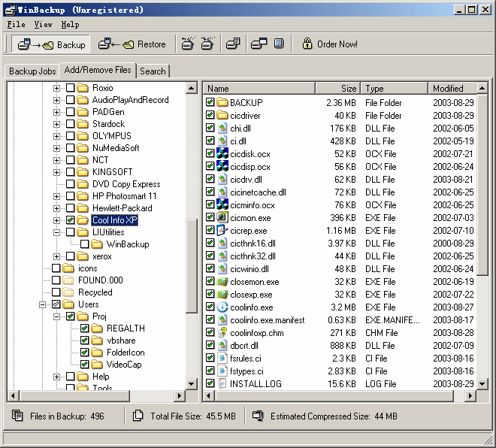Click the fsrules.ci file icon
Viewport: 496px width, 448px height.
222,358
